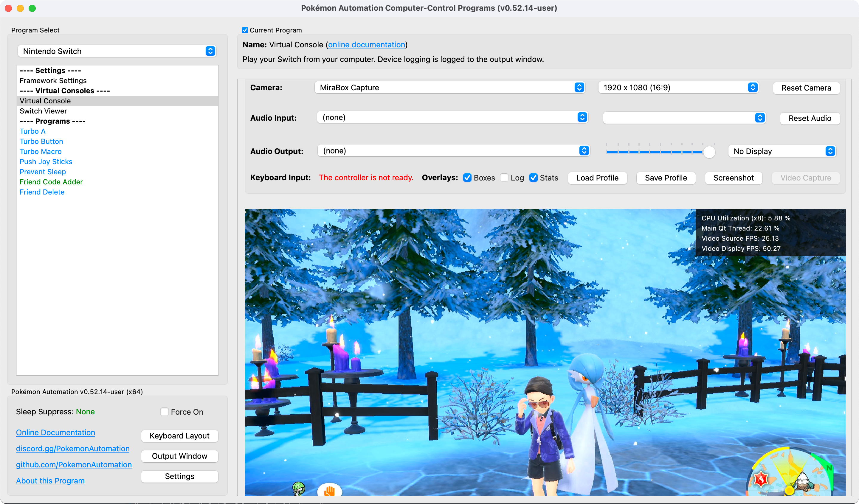The image size is (859, 504).
Task: Click the yellow minimize window button
Action: point(20,8)
